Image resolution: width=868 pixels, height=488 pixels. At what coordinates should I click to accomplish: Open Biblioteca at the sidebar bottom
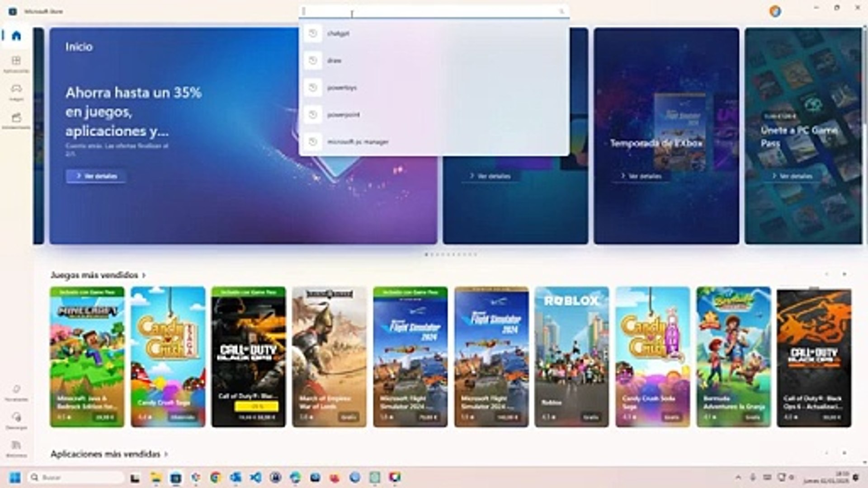click(16, 449)
